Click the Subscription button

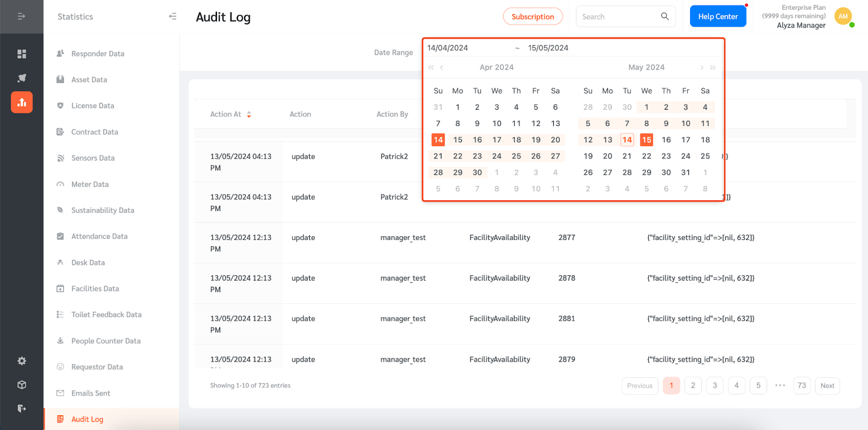tap(533, 16)
